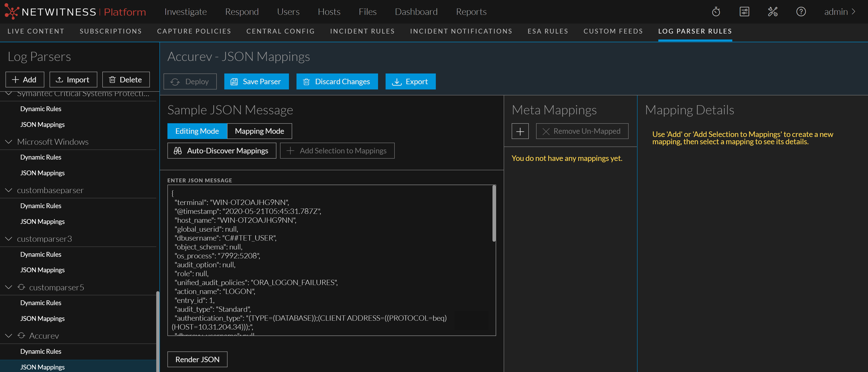868x372 pixels.
Task: Switch to the Custom Feeds tab
Action: tap(613, 31)
